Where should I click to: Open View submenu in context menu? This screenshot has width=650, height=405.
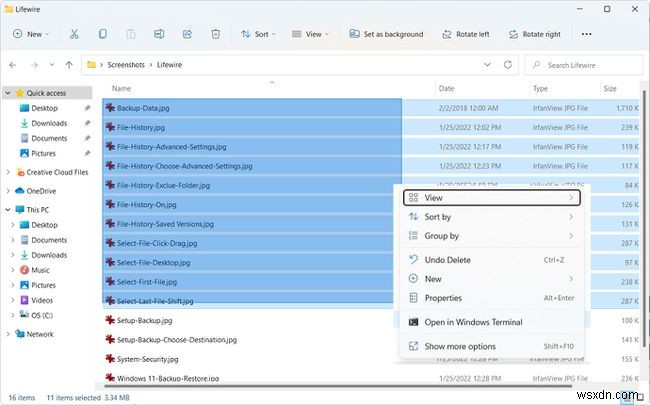point(492,198)
